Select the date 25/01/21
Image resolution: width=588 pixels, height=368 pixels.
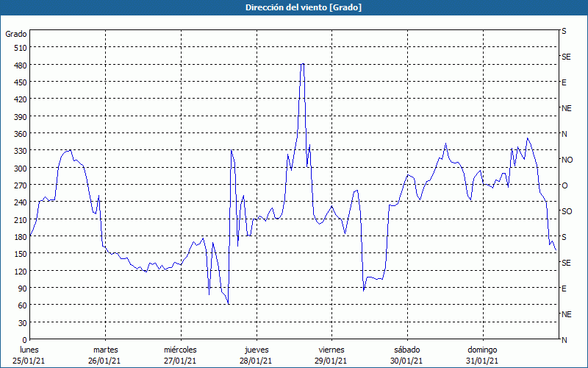pos(29,361)
